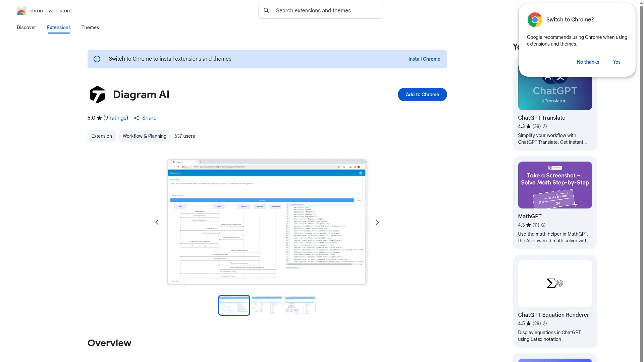Show next screenshot with right arrow

377,222
